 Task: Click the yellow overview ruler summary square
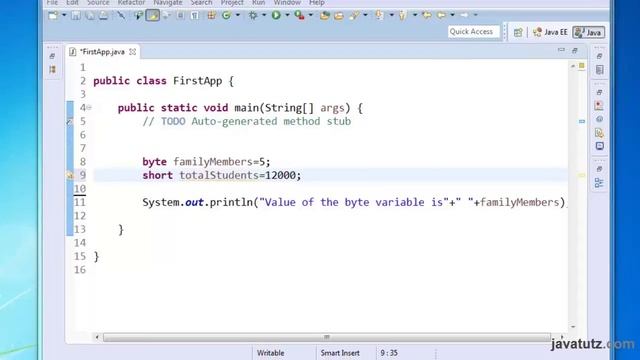(582, 66)
